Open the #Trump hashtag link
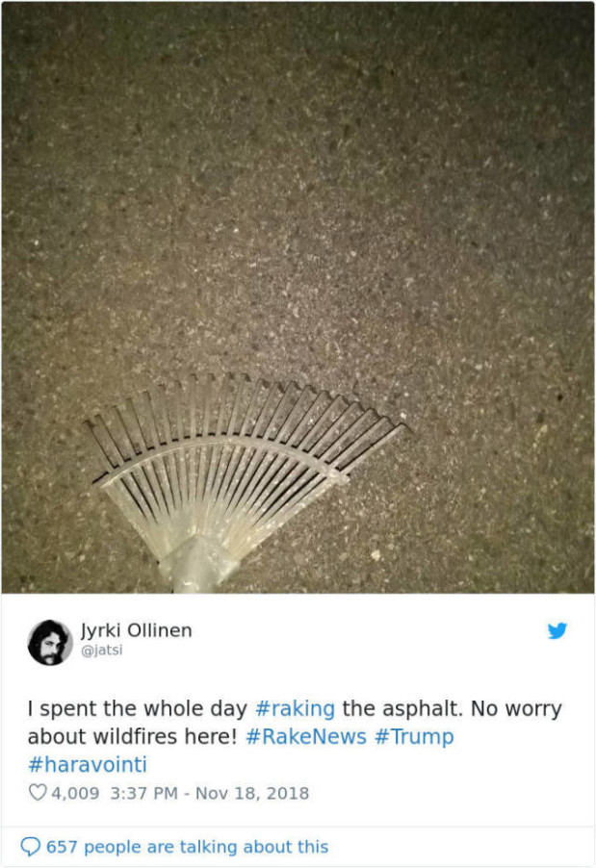This screenshot has width=596, height=868. coord(414,737)
